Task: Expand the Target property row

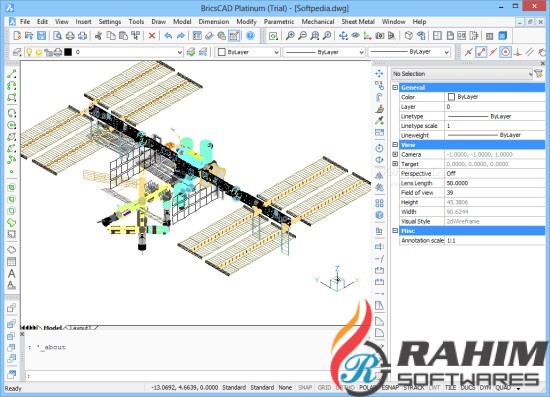Action: (395, 164)
